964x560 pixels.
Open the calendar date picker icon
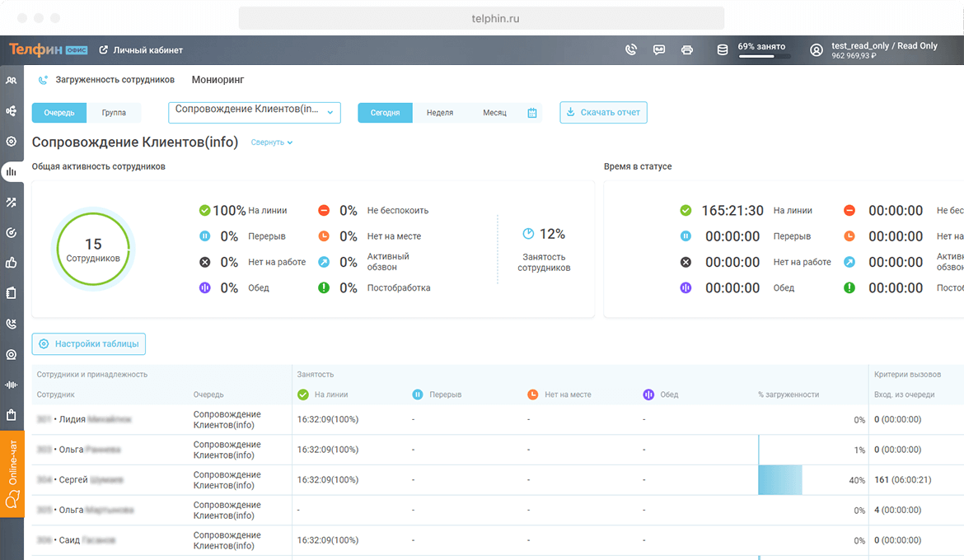point(532,113)
